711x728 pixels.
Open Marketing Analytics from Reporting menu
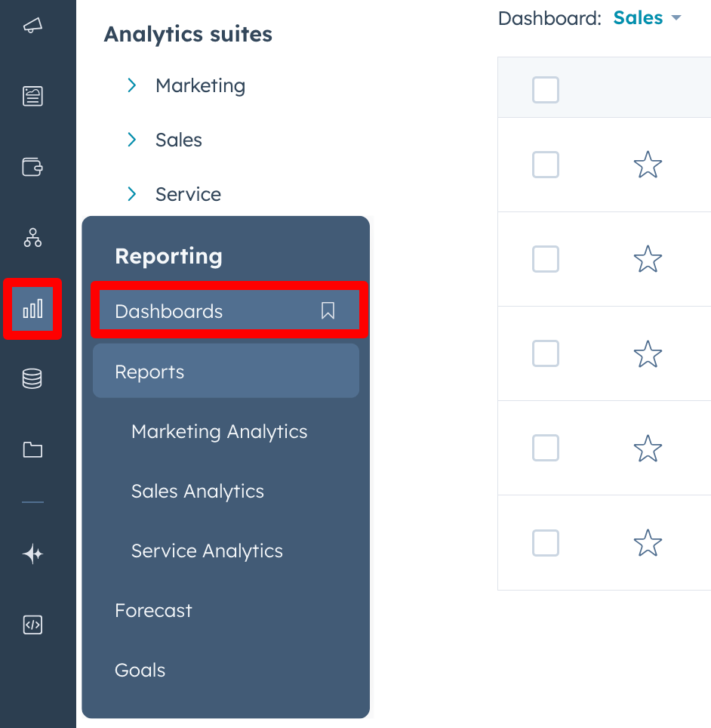click(219, 432)
